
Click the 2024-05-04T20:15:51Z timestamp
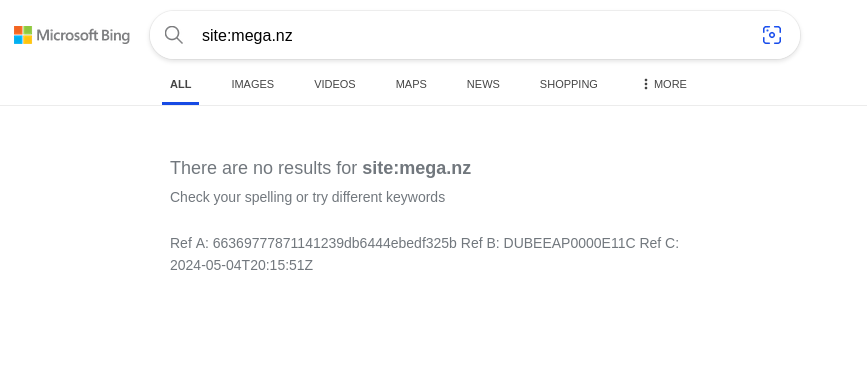tap(241, 265)
